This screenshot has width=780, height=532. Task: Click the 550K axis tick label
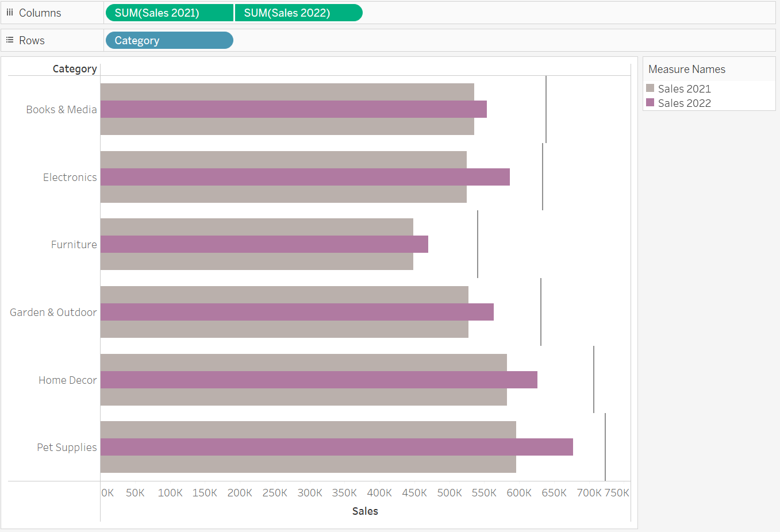[x=484, y=492]
